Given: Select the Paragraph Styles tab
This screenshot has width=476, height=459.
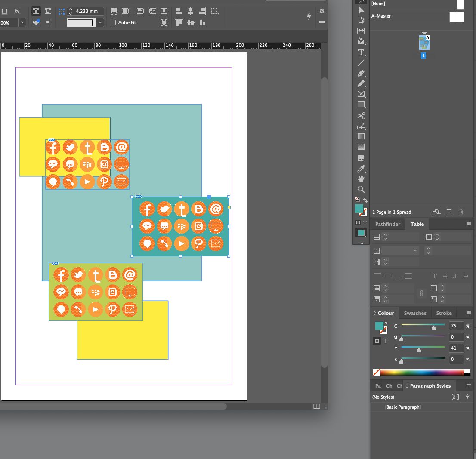Looking at the screenshot, I should click(430, 386).
